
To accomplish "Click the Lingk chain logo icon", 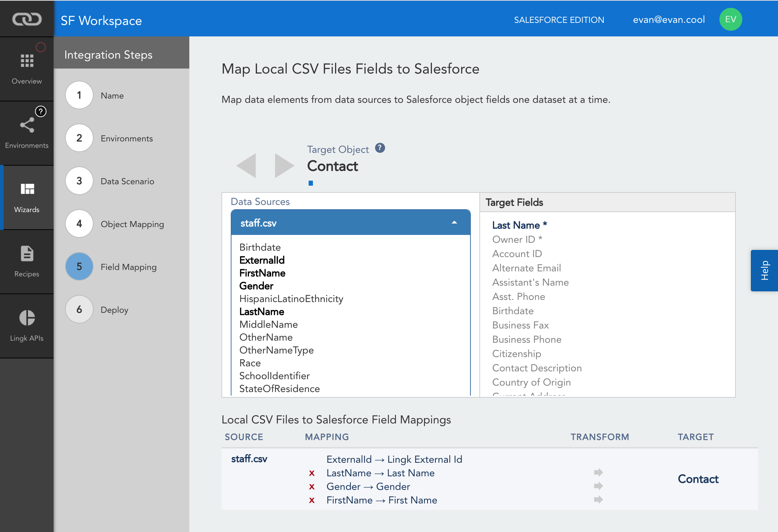I will click(27, 19).
